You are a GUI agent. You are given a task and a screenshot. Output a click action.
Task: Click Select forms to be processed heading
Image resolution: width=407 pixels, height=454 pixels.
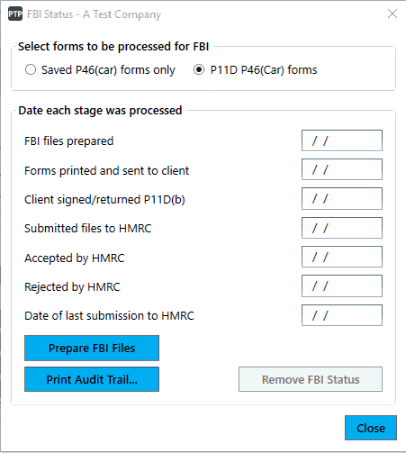(x=113, y=46)
